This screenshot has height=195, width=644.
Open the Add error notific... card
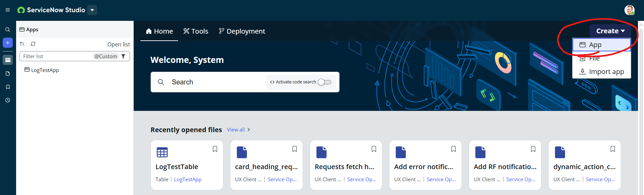pyautogui.click(x=425, y=165)
